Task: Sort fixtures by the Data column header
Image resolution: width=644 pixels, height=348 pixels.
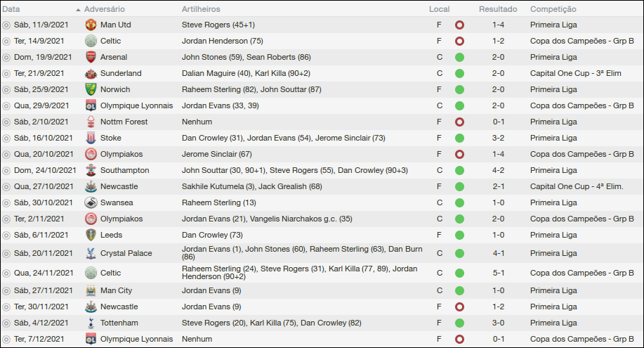Action: coord(11,9)
